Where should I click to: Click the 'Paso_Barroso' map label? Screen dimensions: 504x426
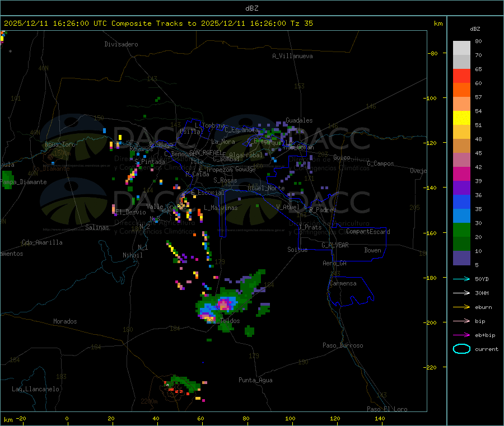(343, 346)
